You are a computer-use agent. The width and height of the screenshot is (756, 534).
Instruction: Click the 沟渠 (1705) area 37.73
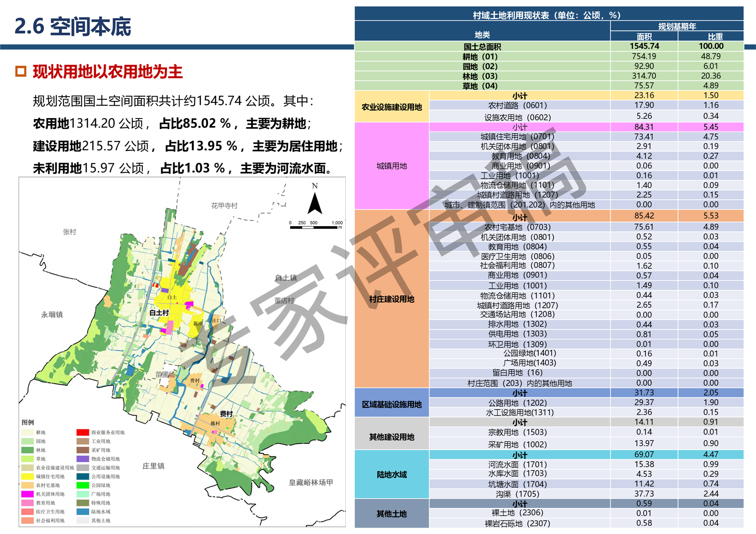(644, 494)
